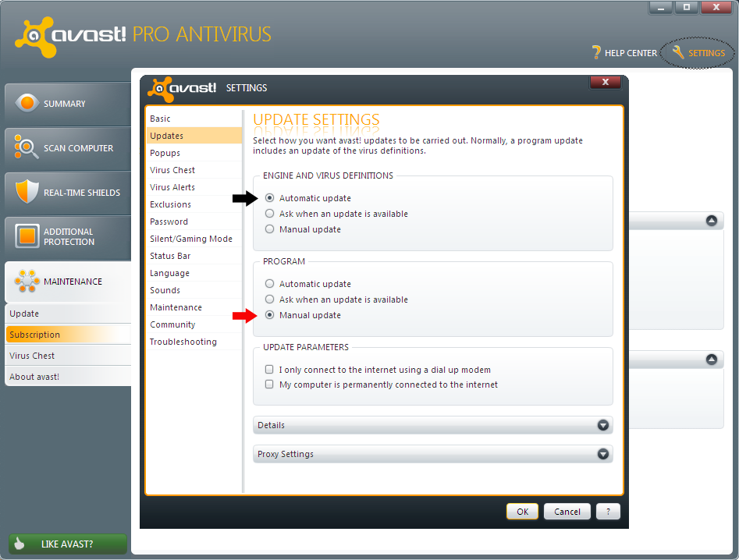The width and height of the screenshot is (739, 560).
Task: Open the Language settings category
Action: (194, 273)
